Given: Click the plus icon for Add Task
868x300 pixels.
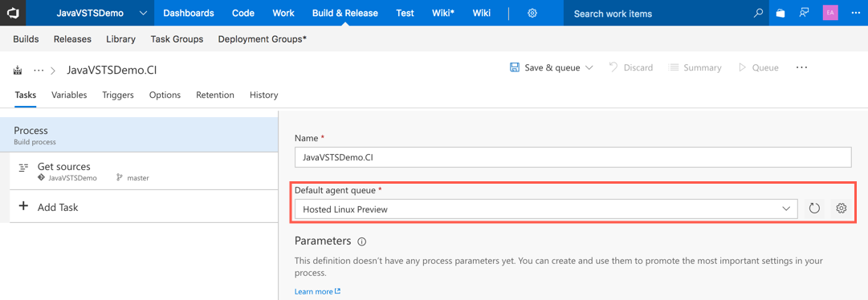Looking at the screenshot, I should (x=23, y=206).
